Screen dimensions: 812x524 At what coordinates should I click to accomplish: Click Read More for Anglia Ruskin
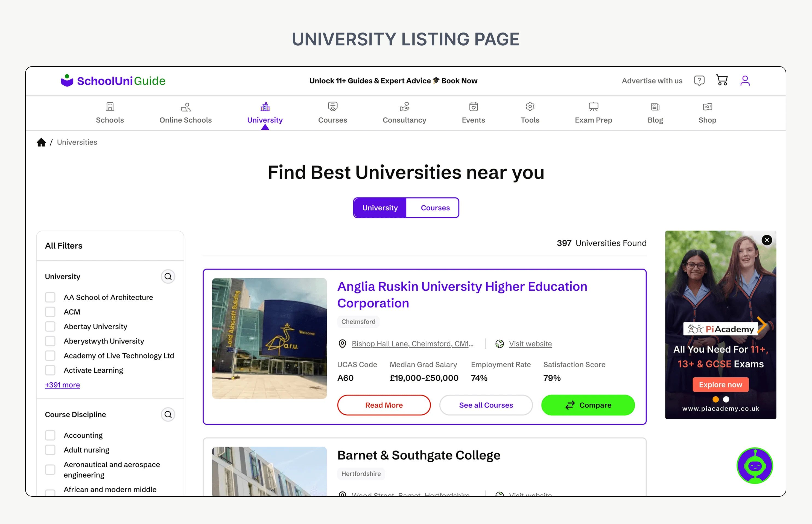(384, 405)
